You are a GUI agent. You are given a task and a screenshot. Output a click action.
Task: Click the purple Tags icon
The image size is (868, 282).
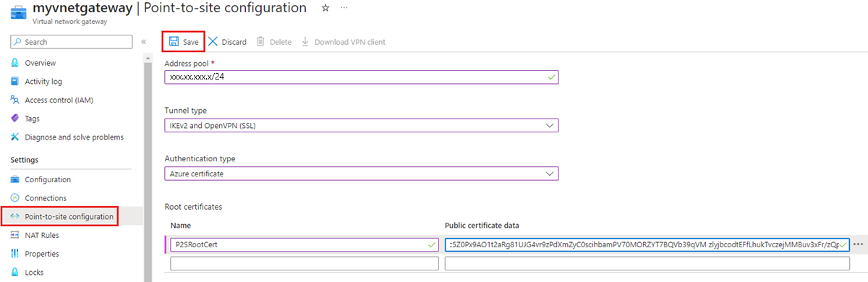[x=15, y=119]
